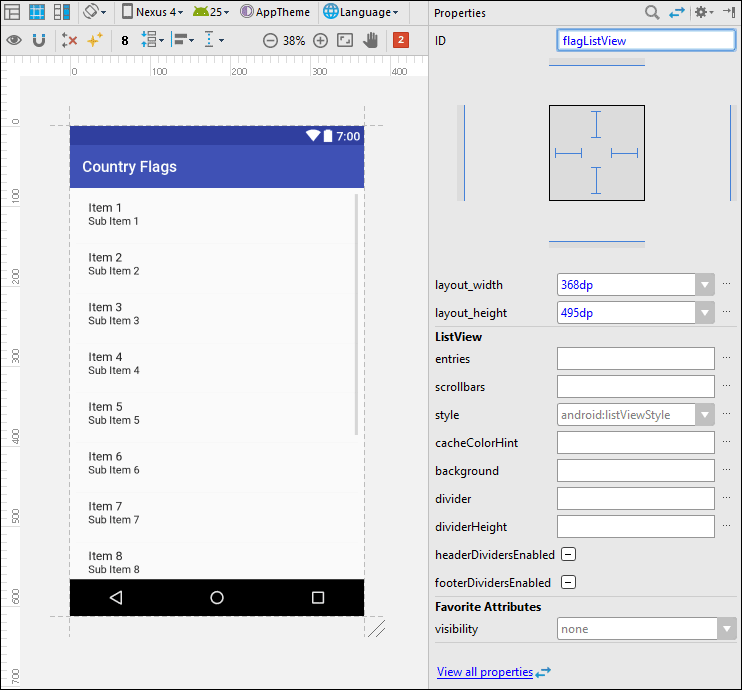Image resolution: width=742 pixels, height=690 pixels.
Task: Open the background ellipsis button
Action: click(x=726, y=469)
